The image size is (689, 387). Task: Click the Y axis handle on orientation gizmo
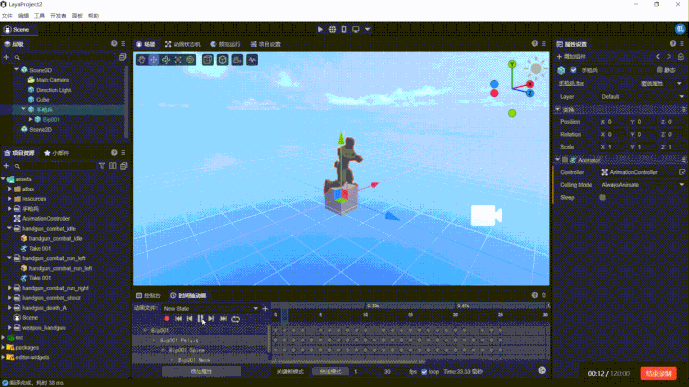[512, 64]
